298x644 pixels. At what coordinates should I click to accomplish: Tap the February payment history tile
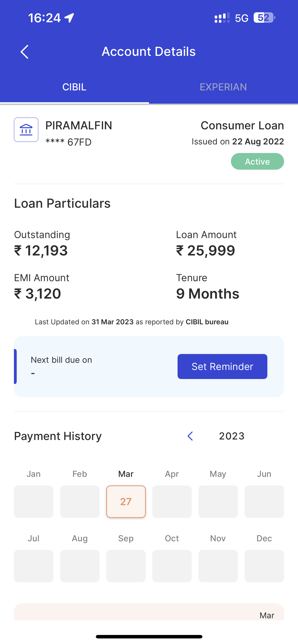pyautogui.click(x=80, y=501)
